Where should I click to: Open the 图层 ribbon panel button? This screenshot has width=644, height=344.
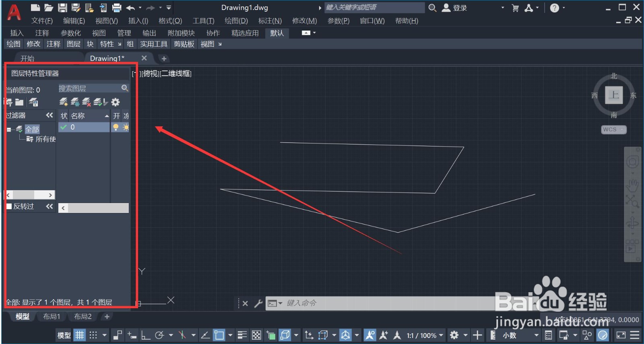(73, 44)
